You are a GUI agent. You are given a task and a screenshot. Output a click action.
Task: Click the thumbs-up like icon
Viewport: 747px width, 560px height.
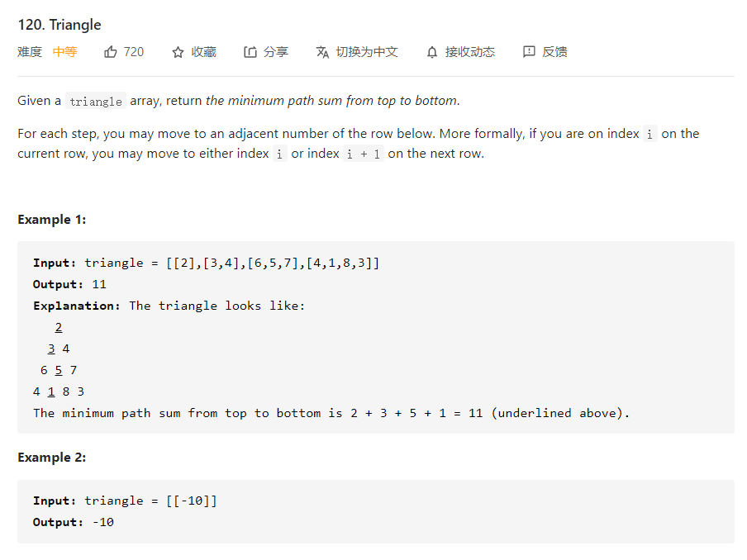pos(111,52)
